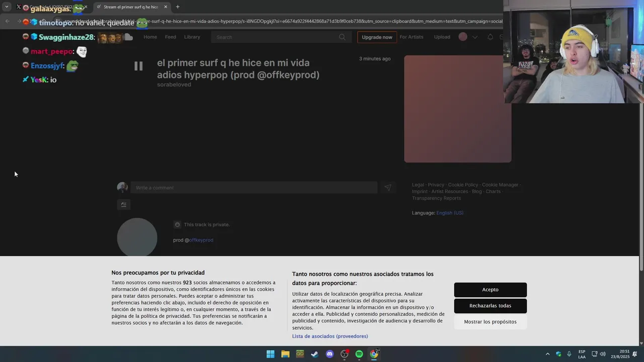This screenshot has height=362, width=644.
Task: Click the track artwork thumbnail
Action: [458, 109]
